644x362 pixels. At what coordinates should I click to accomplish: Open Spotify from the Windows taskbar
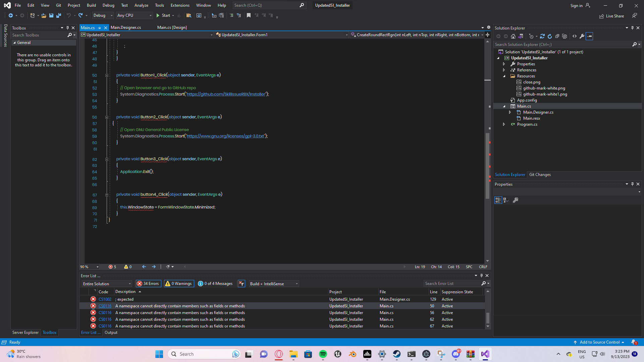click(323, 354)
